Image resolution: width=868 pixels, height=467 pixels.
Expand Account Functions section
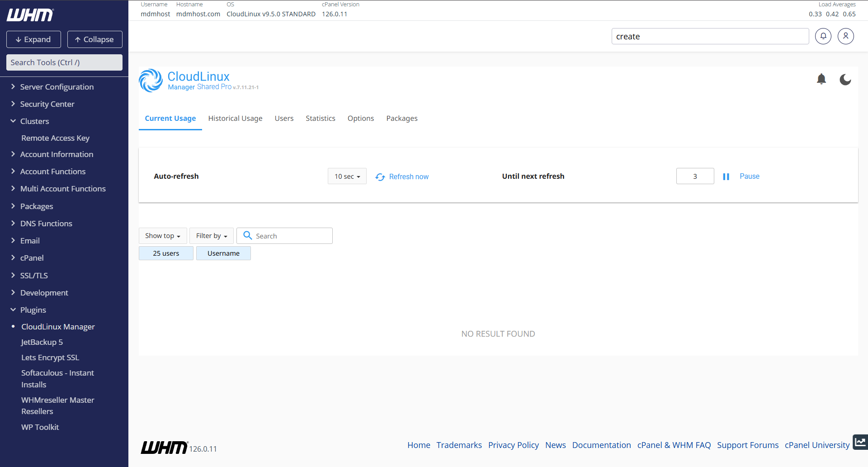click(x=52, y=172)
